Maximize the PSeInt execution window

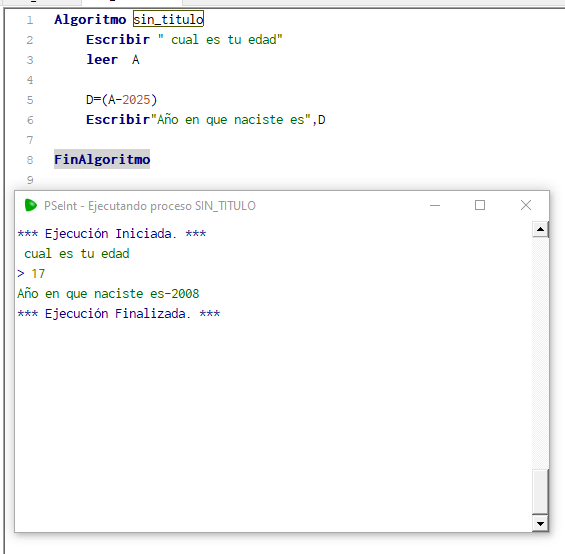[480, 205]
